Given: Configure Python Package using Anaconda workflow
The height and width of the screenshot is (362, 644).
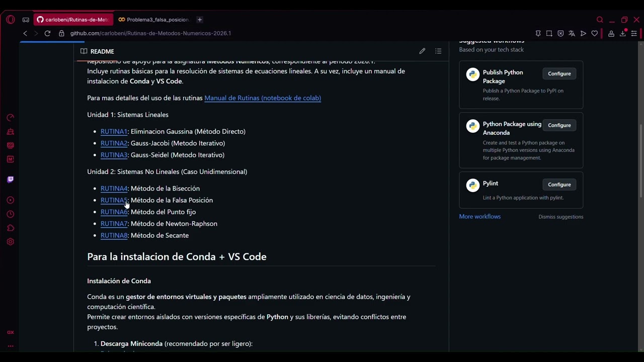Looking at the screenshot, I should tap(559, 125).
